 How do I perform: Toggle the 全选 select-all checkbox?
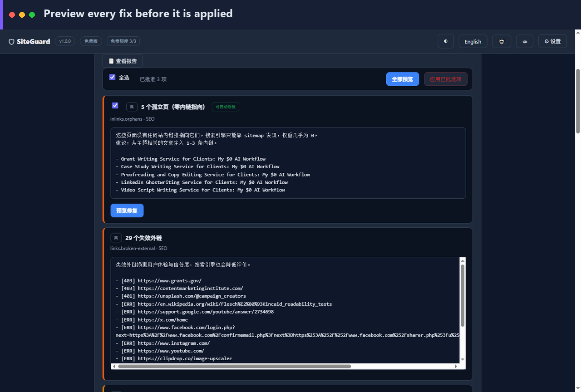[113, 77]
